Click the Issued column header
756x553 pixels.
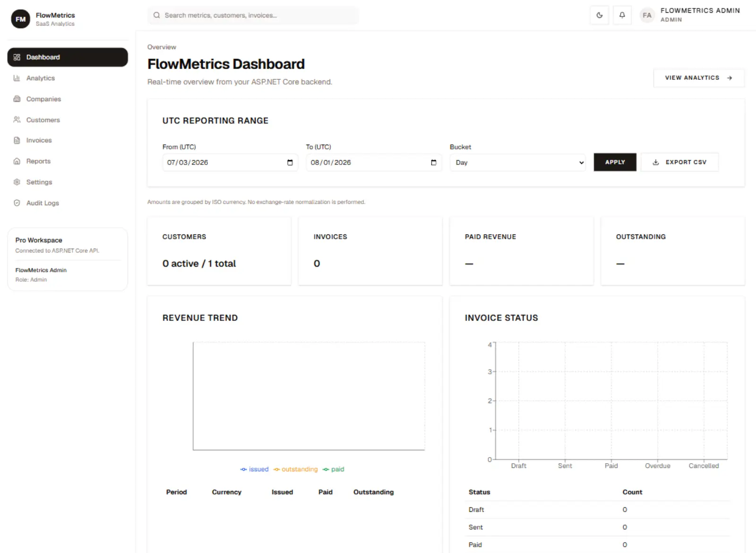282,492
